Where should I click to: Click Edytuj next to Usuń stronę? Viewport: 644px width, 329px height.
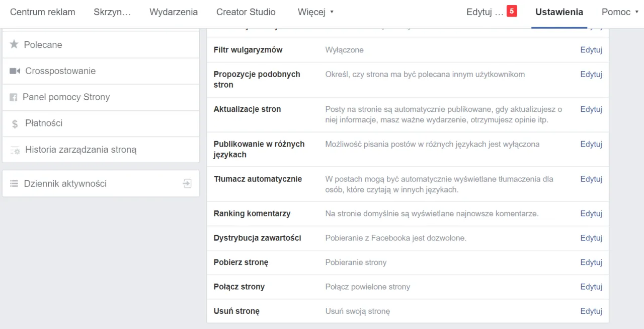[x=591, y=311]
